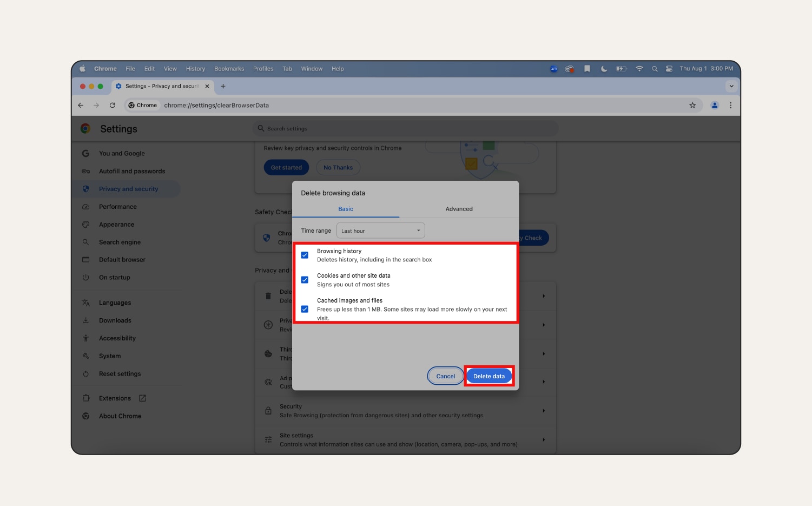Open the bookmark icon in the menu bar
812x506 pixels.
point(587,69)
